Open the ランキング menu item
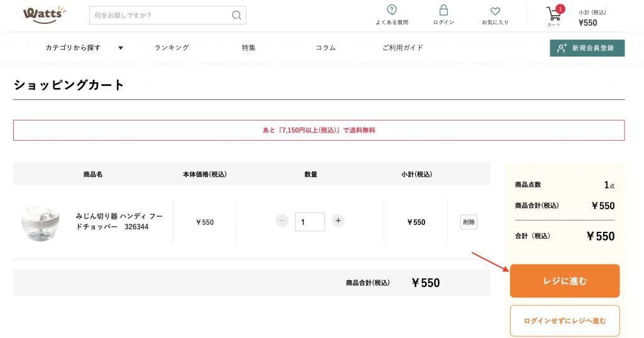The image size is (644, 338). coord(172,48)
